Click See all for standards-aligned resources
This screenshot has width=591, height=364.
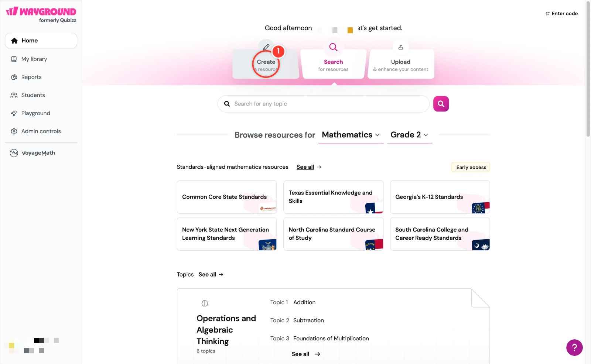coord(309,167)
